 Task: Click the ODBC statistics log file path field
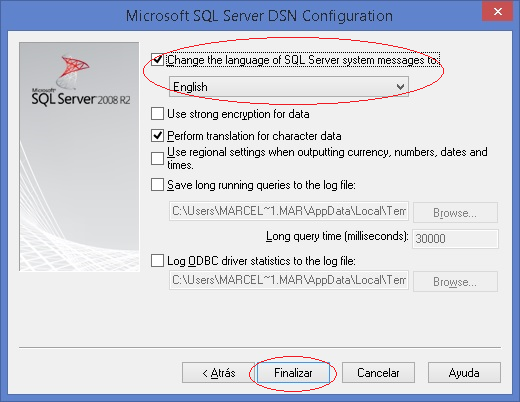pyautogui.click(x=289, y=280)
